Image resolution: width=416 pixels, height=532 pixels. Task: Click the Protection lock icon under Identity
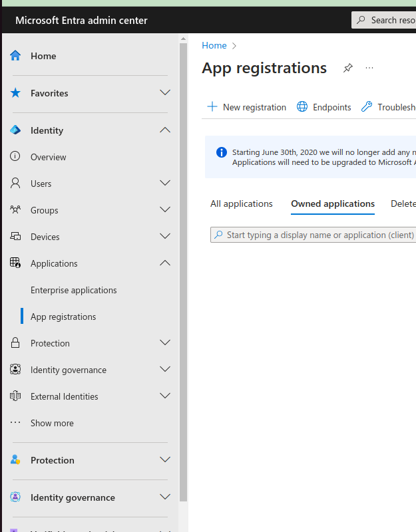click(x=15, y=342)
